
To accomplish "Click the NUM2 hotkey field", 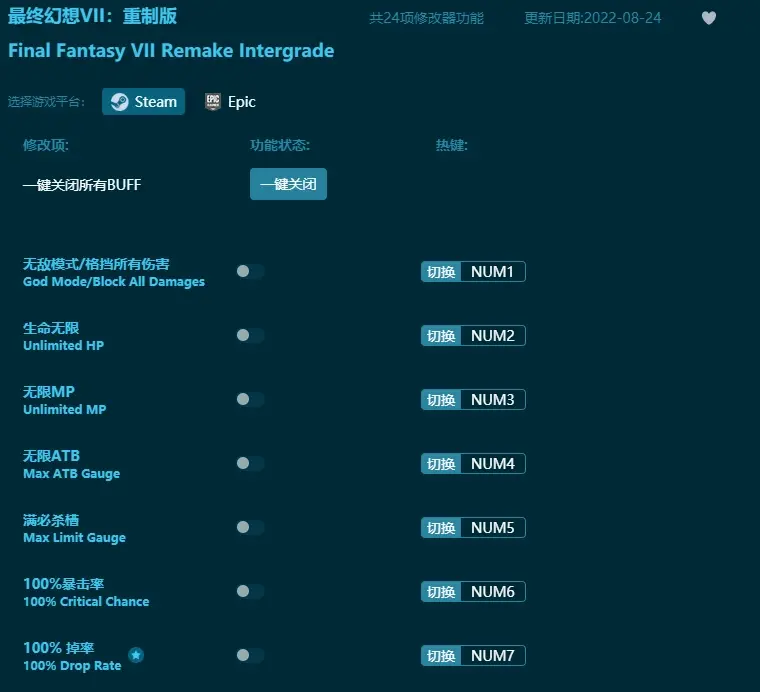I will coord(493,335).
